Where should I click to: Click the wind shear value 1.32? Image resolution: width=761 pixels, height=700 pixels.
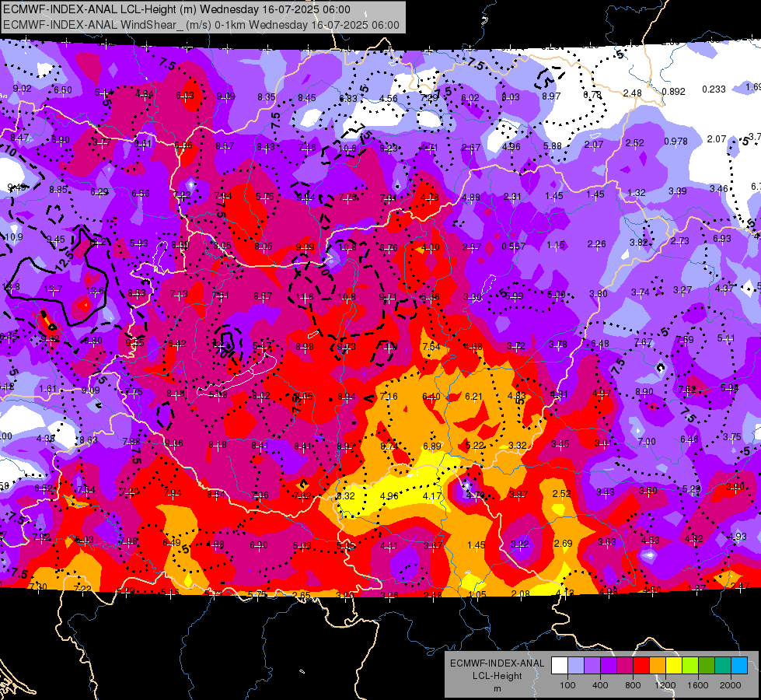tap(637, 193)
